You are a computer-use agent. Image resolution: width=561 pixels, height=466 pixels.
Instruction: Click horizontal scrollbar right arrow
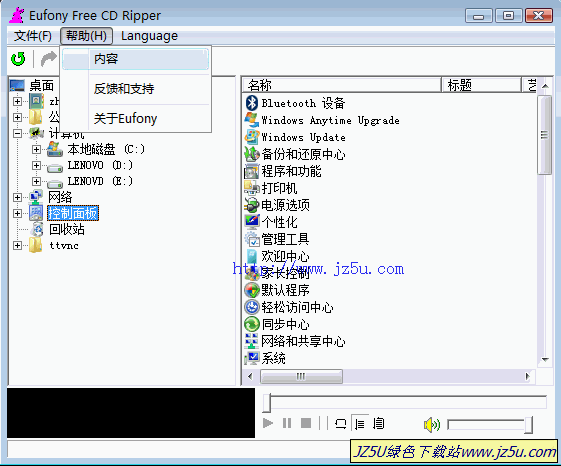pyautogui.click(x=527, y=376)
